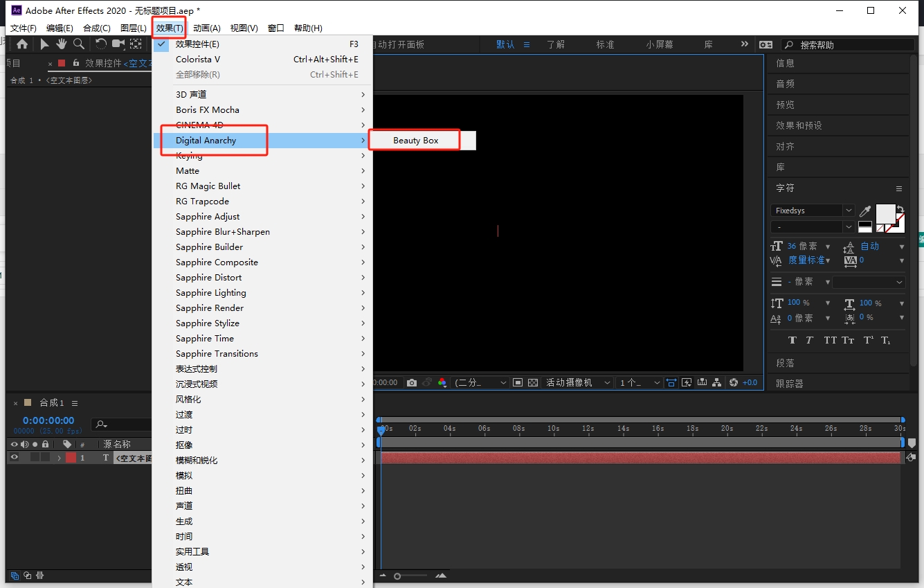The image size is (924, 588).
Task: Open the Character panel menu icon
Action: [899, 188]
